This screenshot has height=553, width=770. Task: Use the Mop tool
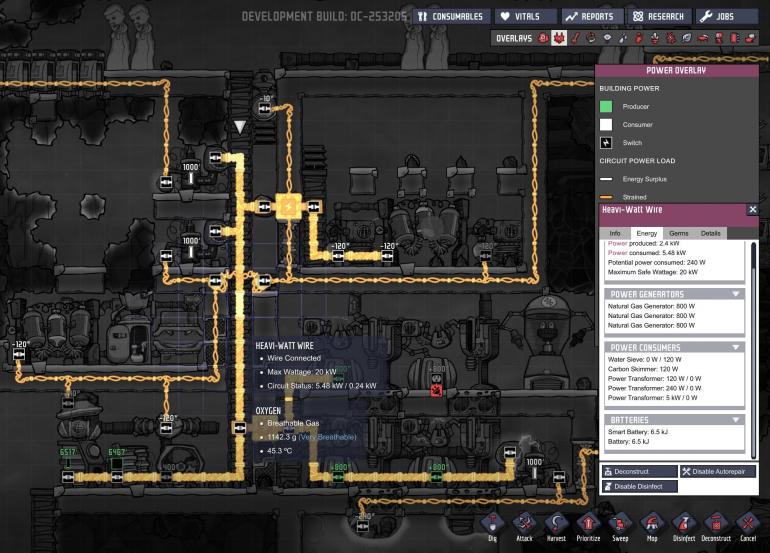(652, 523)
